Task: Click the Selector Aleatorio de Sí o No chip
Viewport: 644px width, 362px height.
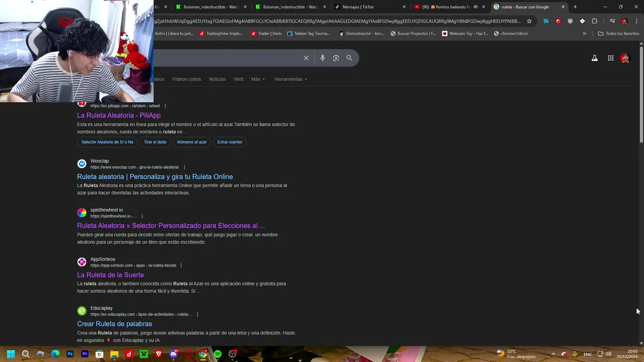Action: pos(107,142)
